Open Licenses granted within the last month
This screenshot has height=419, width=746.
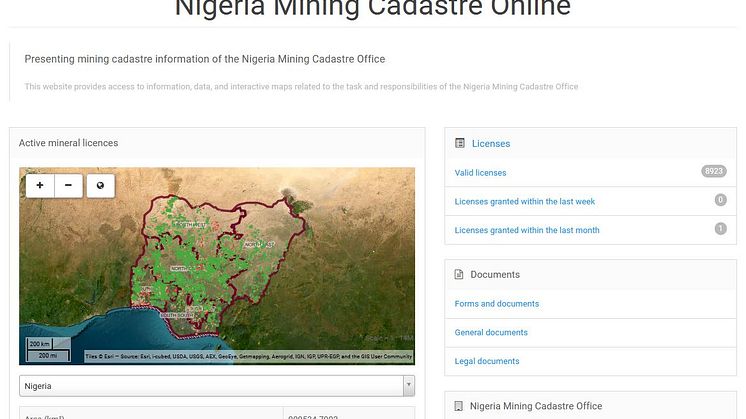527,230
